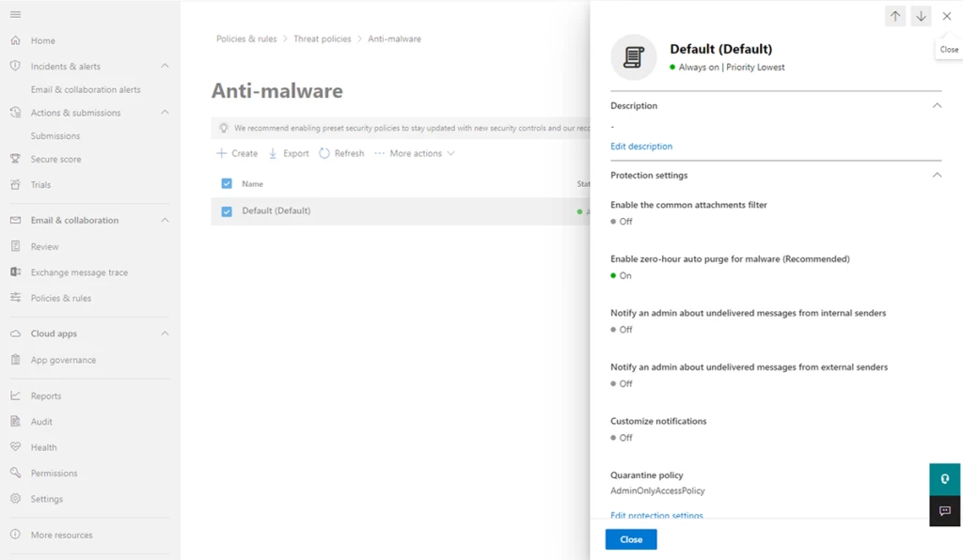This screenshot has width=963, height=560.
Task: Uncheck the Default (Default) policy row
Action: pos(226,211)
